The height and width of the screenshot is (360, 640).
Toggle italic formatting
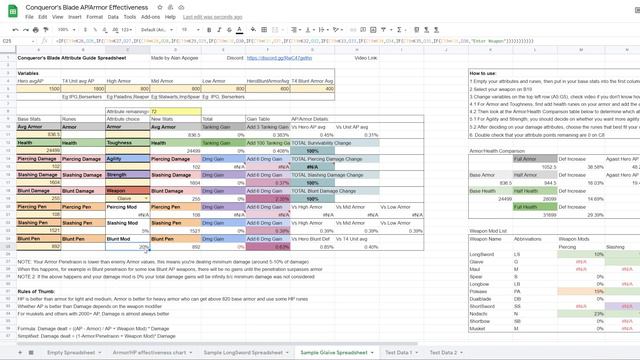pos(219,30)
